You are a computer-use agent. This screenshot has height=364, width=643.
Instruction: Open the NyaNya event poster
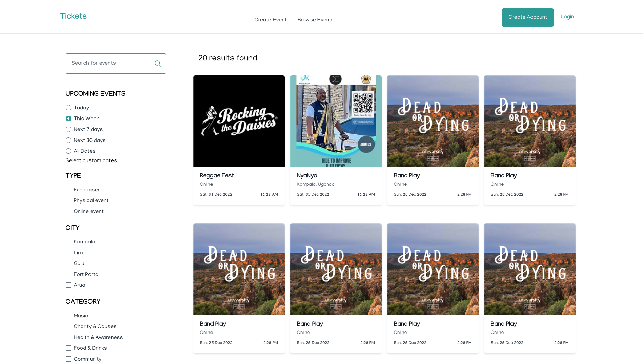pyautogui.click(x=336, y=121)
